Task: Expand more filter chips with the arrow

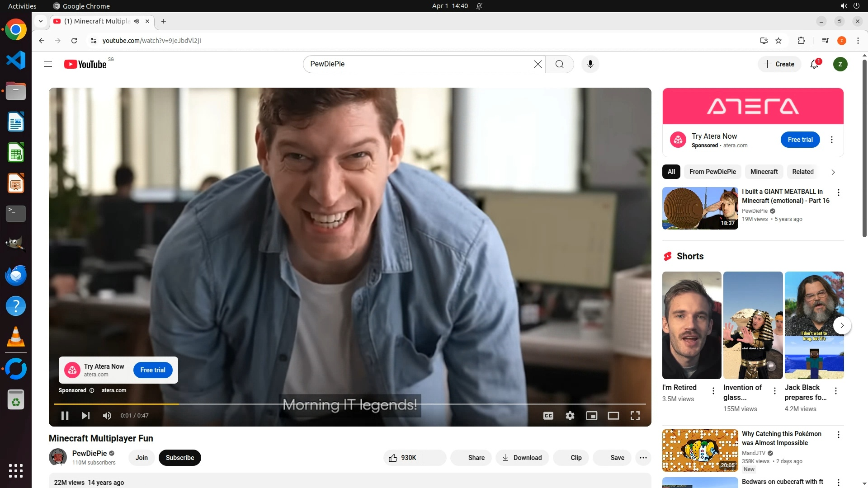Action: (833, 172)
